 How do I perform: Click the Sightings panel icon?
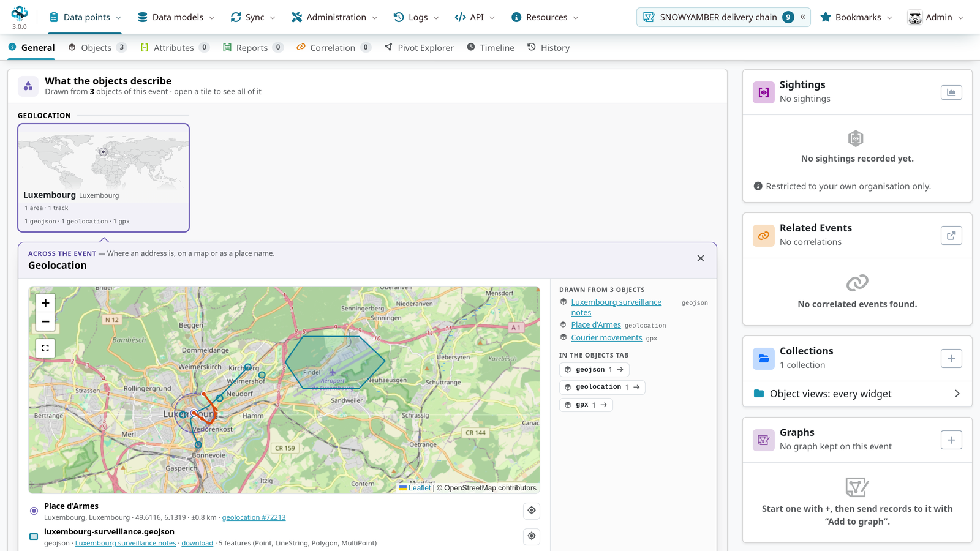coord(764,92)
